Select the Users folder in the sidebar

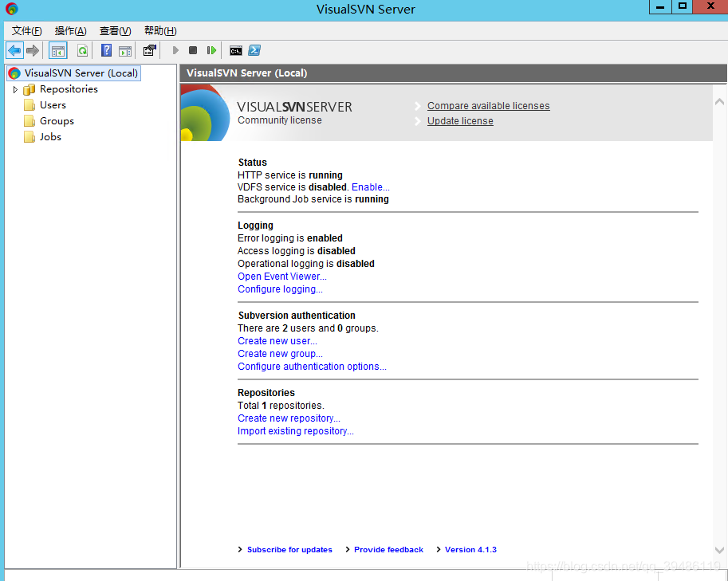click(x=51, y=104)
